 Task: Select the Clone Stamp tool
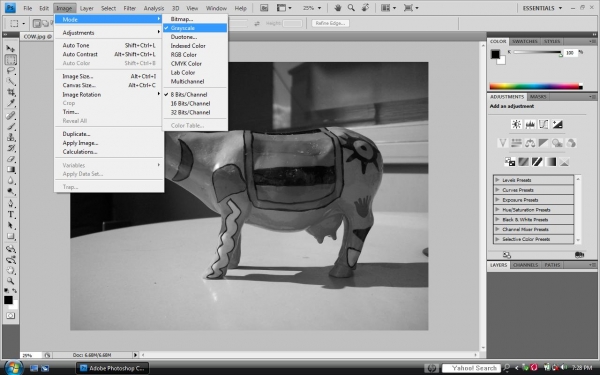[x=10, y=137]
